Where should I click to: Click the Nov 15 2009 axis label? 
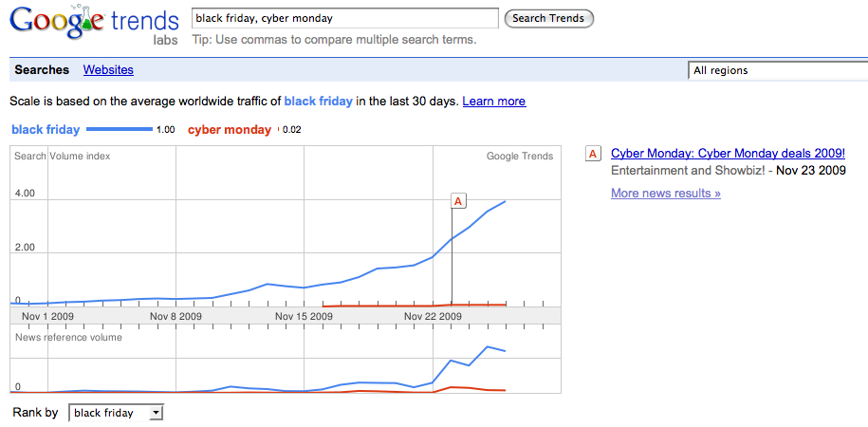(x=304, y=316)
